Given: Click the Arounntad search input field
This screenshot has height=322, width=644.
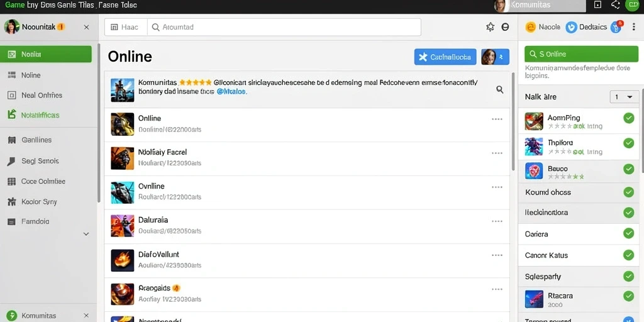Looking at the screenshot, I should (284, 27).
